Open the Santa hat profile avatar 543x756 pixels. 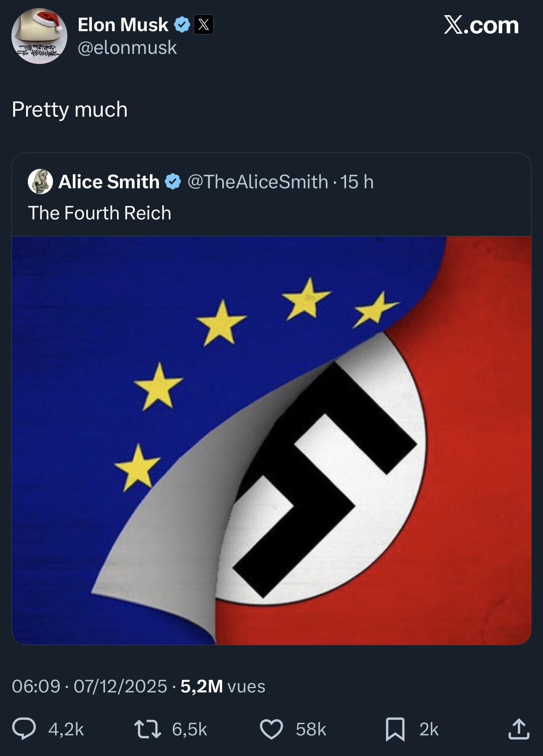(39, 36)
